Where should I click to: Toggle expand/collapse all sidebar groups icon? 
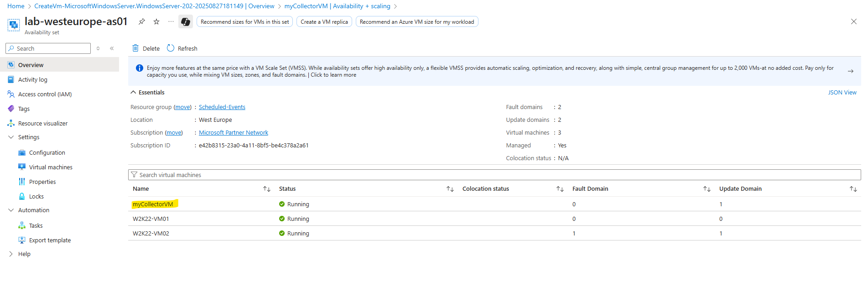click(x=98, y=48)
